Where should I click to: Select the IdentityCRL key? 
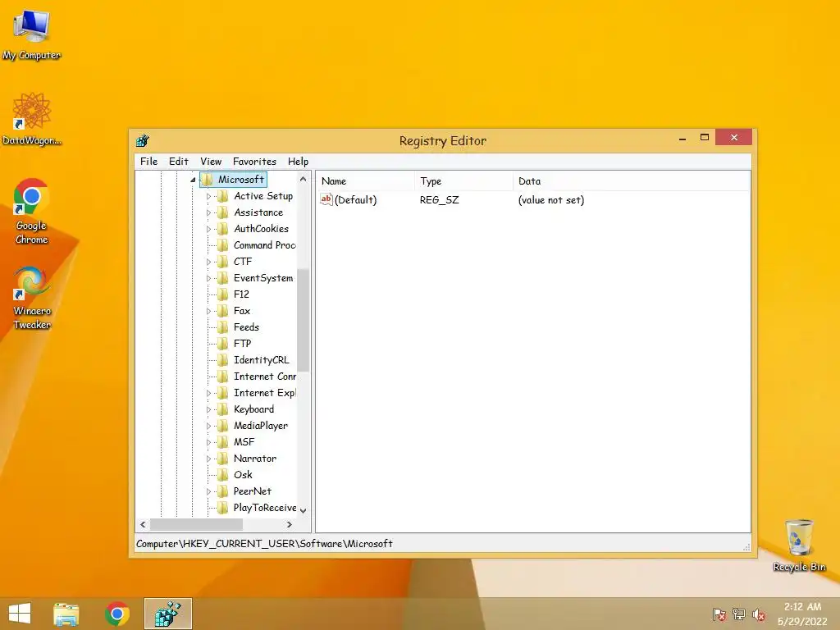coord(261,360)
